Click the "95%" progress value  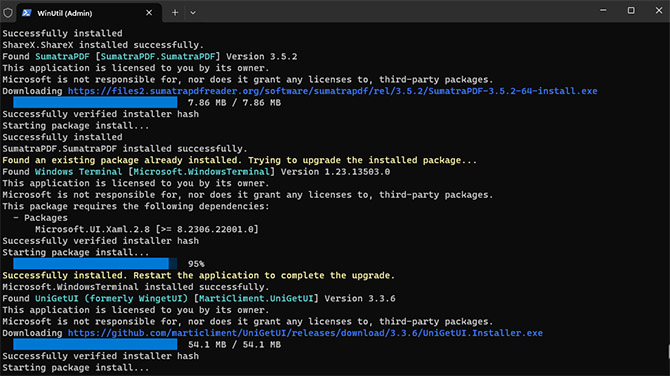(196, 264)
